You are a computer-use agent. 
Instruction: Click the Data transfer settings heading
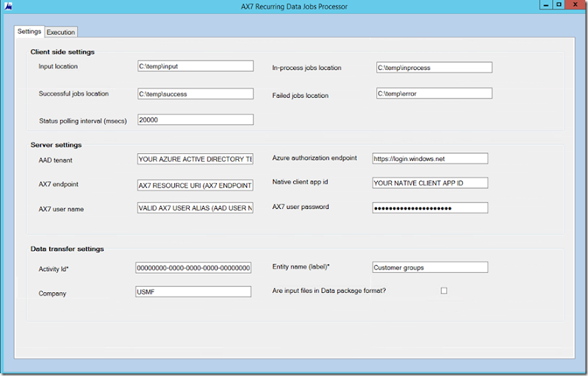tap(67, 249)
